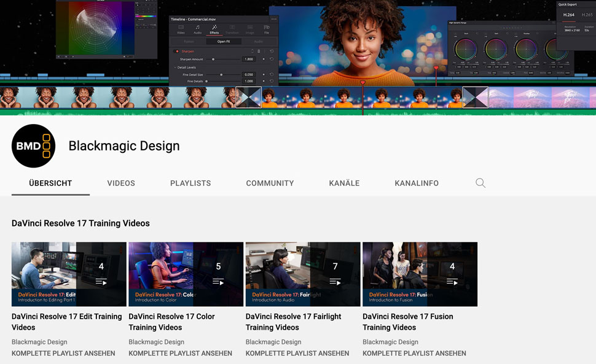Delete the Sharpen effect with the trash icon
The image size is (596, 364).
click(259, 51)
